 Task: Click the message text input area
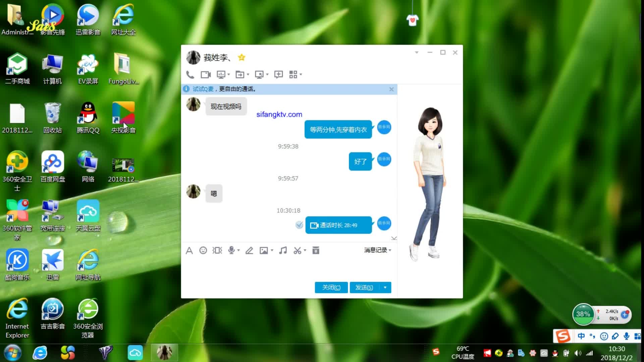click(x=288, y=268)
